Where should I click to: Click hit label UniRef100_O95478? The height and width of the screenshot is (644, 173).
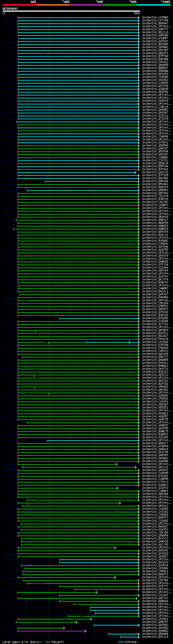155,101
